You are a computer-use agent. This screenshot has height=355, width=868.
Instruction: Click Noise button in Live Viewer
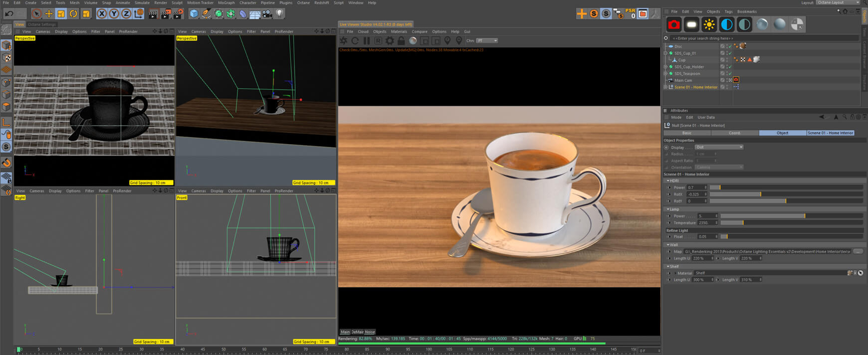click(370, 332)
